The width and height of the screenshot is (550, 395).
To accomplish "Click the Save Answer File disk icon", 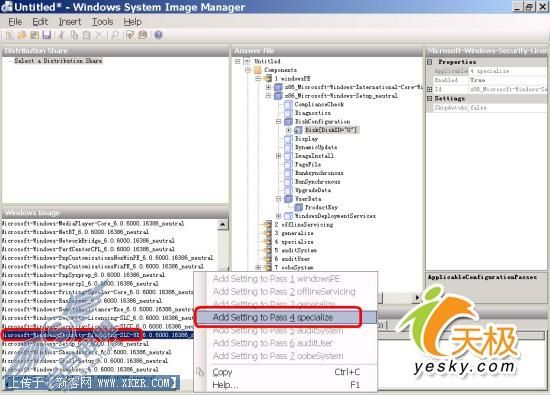I will pyautogui.click(x=47, y=35).
